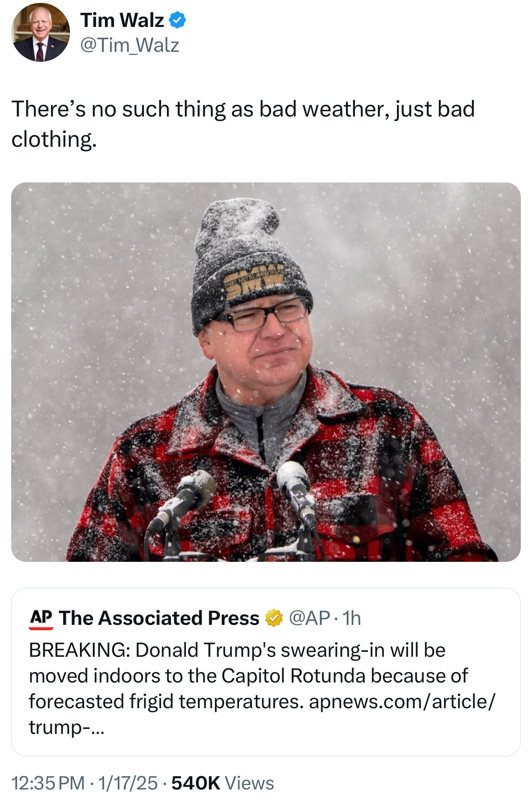Click the blue verified badge beside Tim Walz

(178, 20)
